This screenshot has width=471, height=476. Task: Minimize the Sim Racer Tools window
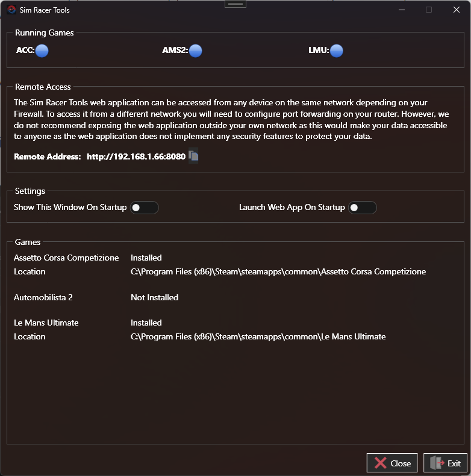pyautogui.click(x=402, y=10)
